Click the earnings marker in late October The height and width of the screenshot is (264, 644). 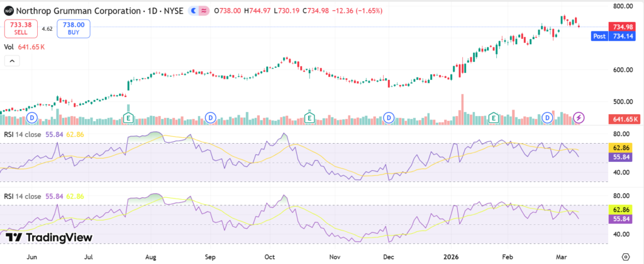click(x=309, y=118)
